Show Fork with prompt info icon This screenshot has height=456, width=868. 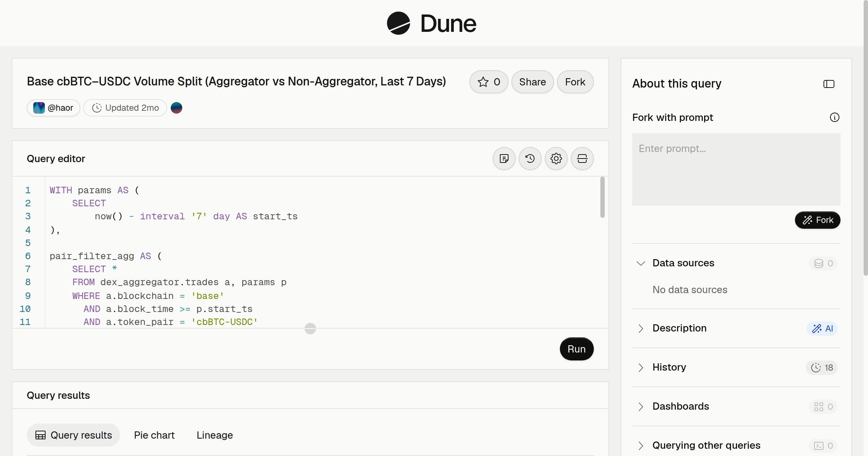(834, 117)
